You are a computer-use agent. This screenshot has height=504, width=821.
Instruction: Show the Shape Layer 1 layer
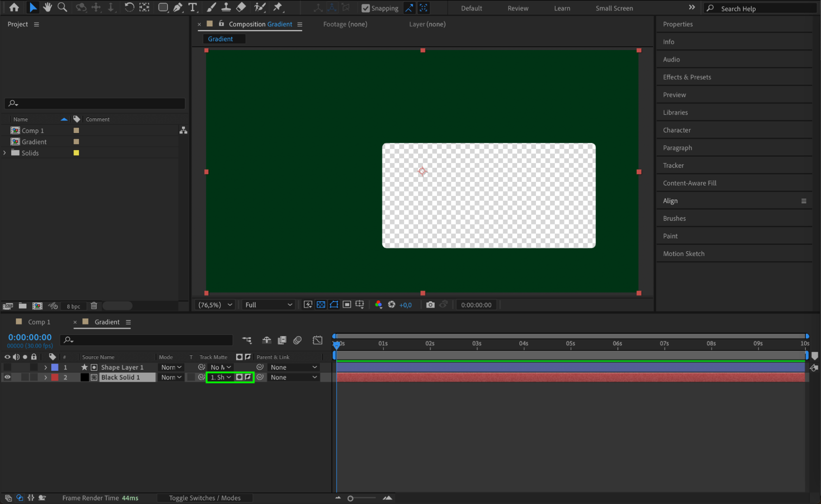pos(7,367)
